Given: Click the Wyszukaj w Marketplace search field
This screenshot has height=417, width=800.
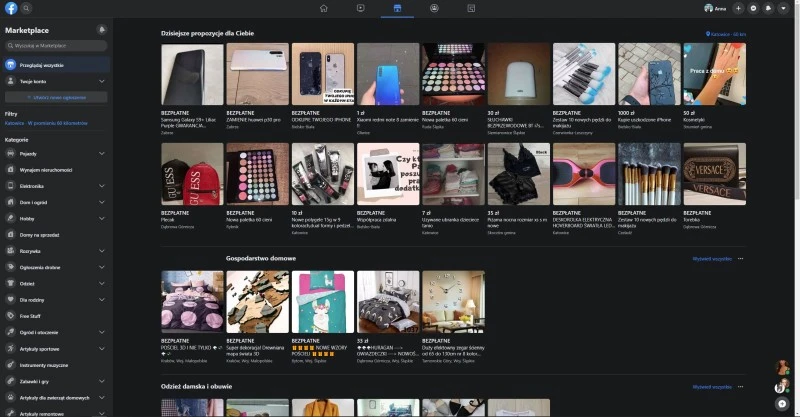Looking at the screenshot, I should (x=56, y=45).
